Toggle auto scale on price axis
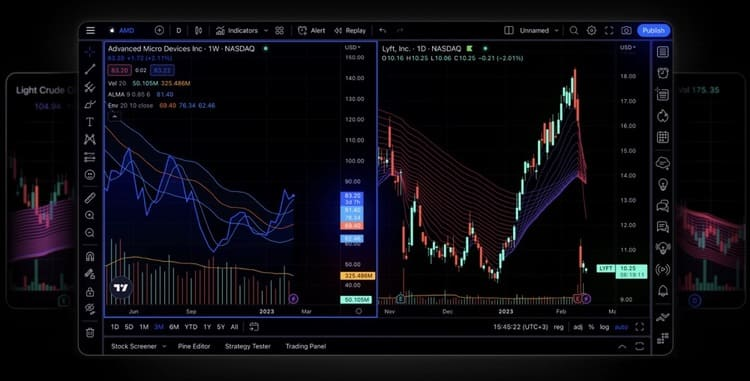The width and height of the screenshot is (750, 381). pyautogui.click(x=621, y=327)
